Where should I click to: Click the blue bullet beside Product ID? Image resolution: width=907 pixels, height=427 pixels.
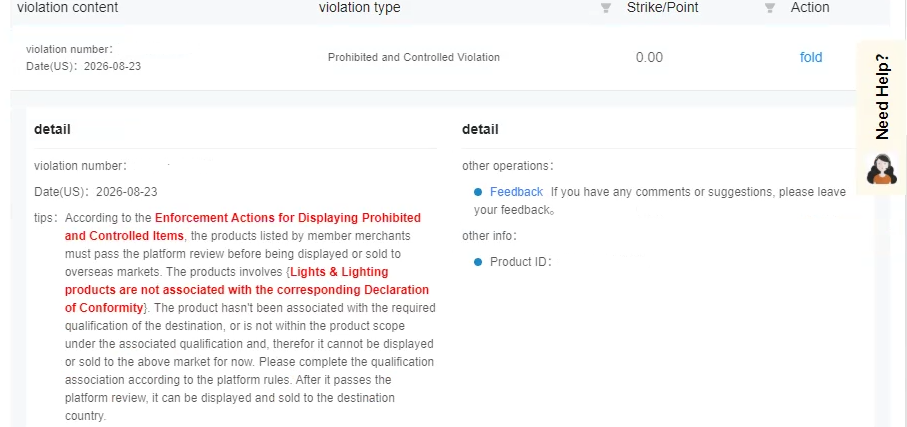[478, 262]
